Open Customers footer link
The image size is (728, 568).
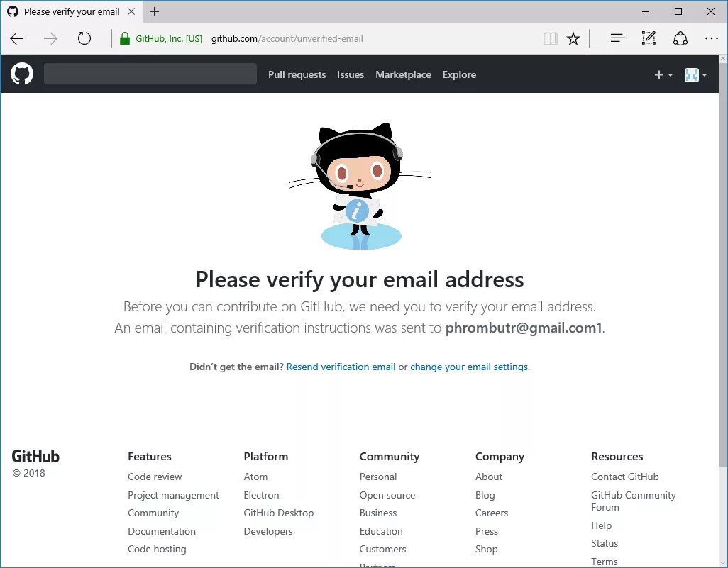(x=382, y=549)
